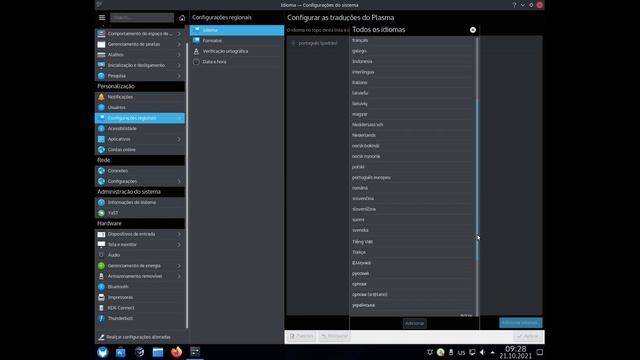Click the settings sidebar scrollbar
Image resolution: width=640 pixels, height=360 pixels.
coord(187,184)
